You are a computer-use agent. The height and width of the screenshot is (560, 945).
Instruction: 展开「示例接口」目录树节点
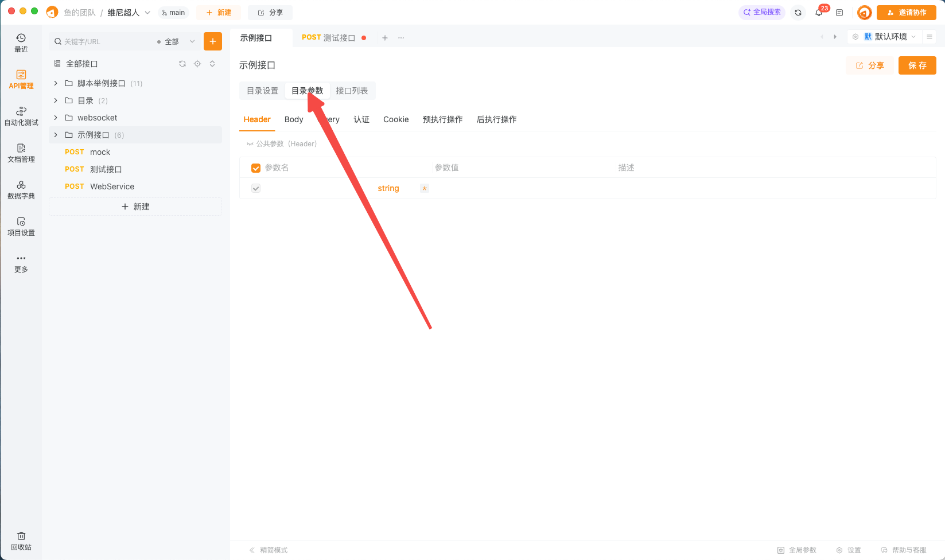55,135
